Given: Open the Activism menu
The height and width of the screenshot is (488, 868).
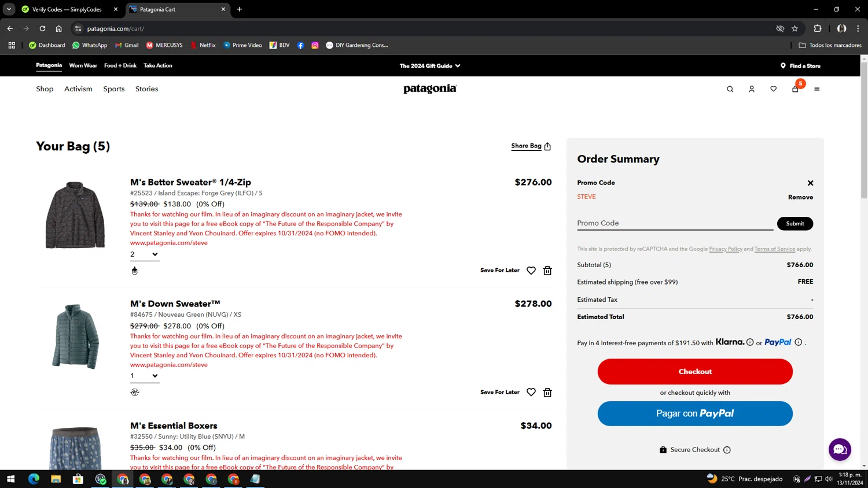Looking at the screenshot, I should tap(78, 89).
